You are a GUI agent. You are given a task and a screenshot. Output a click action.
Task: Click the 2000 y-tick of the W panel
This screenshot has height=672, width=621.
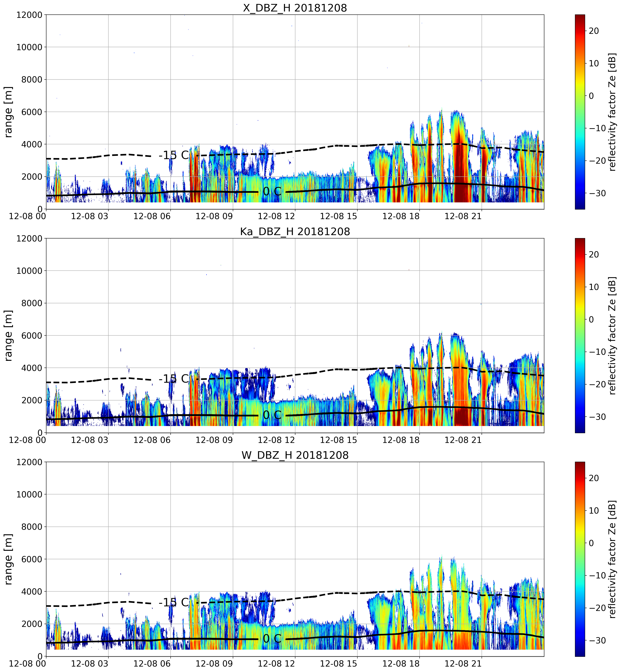pyautogui.click(x=32, y=624)
